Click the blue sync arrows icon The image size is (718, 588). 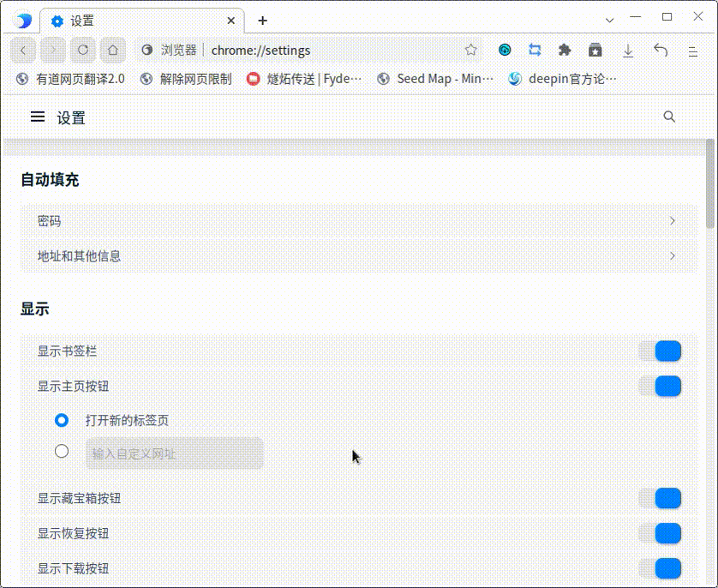535,50
